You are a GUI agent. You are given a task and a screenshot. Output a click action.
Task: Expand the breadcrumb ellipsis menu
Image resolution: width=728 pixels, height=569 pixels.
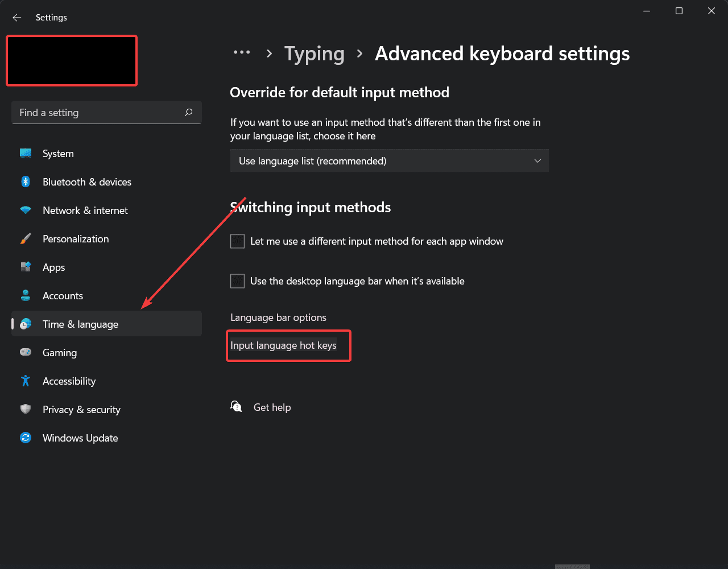pos(242,52)
